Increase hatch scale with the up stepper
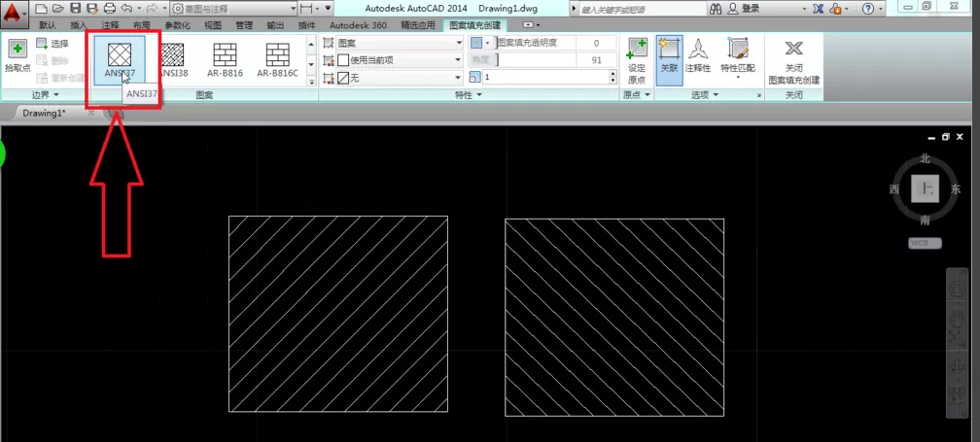 click(x=612, y=74)
